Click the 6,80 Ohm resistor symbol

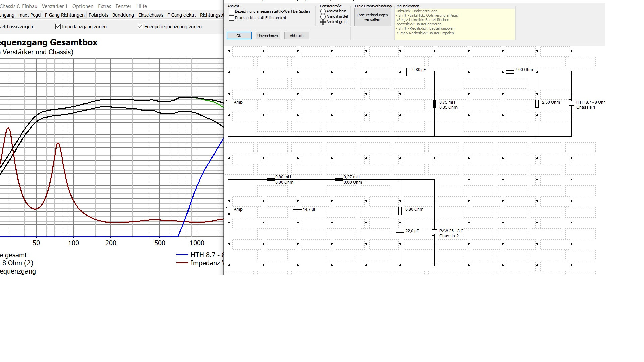pyautogui.click(x=400, y=210)
